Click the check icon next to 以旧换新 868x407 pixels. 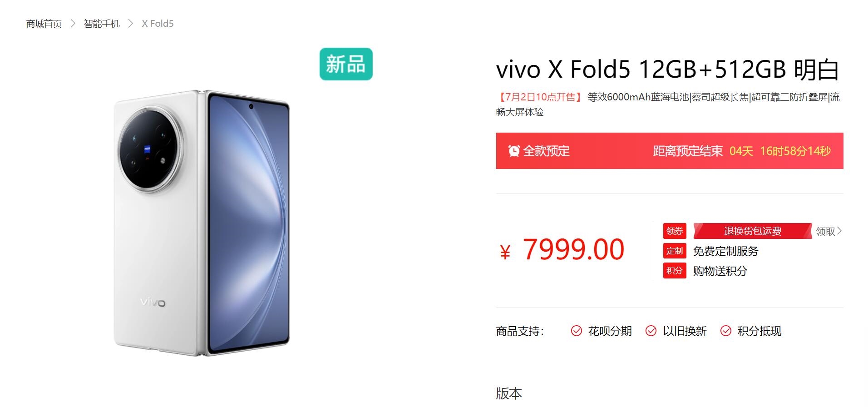pyautogui.click(x=651, y=331)
